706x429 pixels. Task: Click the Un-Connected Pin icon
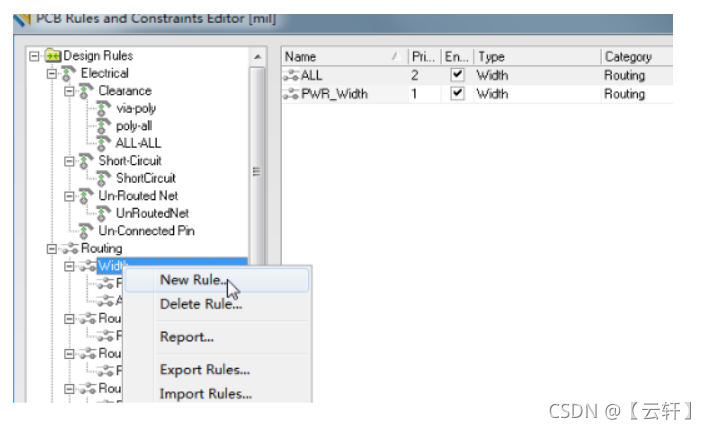click(86, 231)
